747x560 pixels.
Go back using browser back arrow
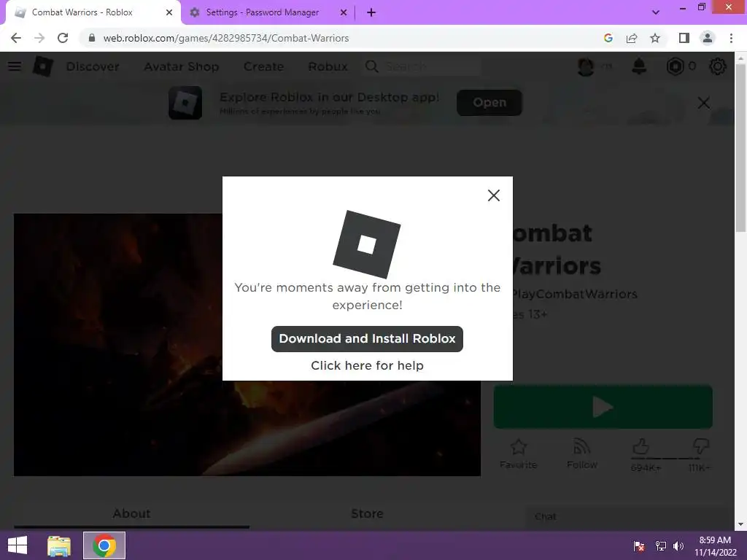[x=16, y=38]
